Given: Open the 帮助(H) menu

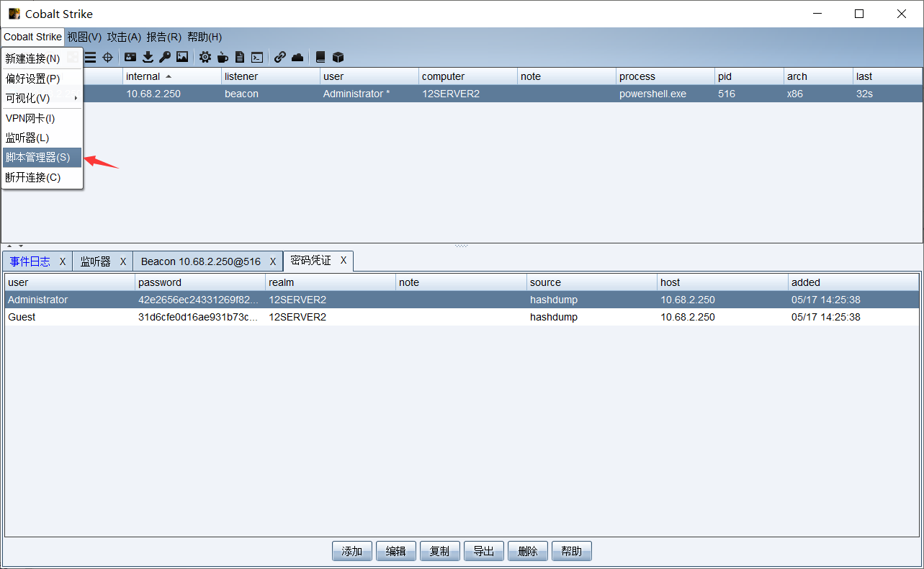Looking at the screenshot, I should (x=205, y=37).
